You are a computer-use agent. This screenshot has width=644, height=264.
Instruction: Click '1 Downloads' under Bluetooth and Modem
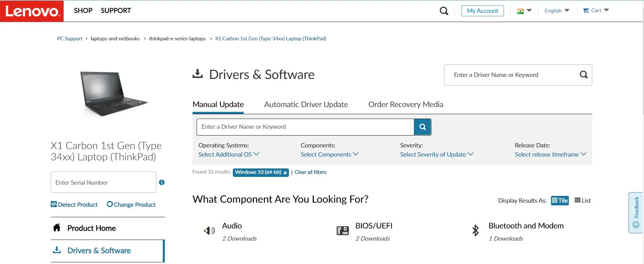pyautogui.click(x=506, y=239)
